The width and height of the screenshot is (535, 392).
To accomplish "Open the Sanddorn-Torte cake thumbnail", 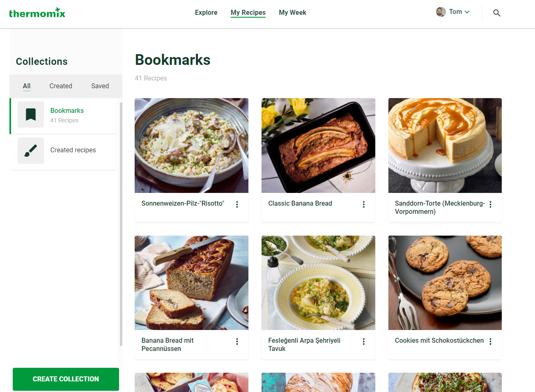I will [445, 145].
